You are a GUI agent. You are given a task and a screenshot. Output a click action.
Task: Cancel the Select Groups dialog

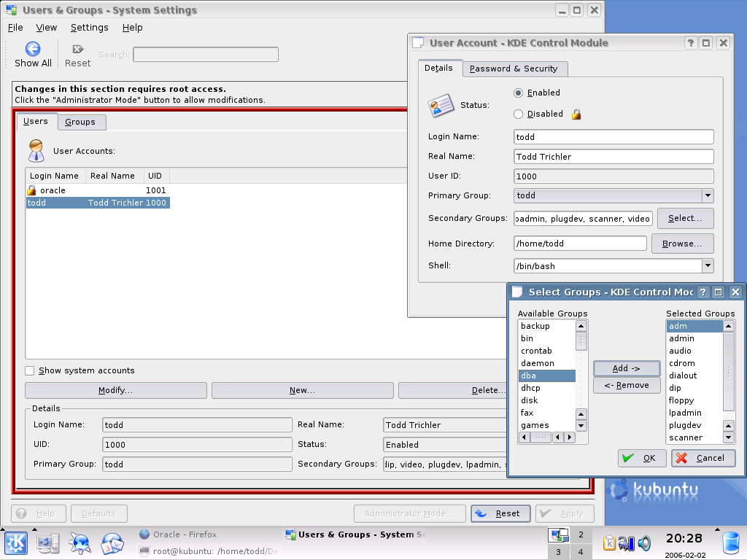click(x=703, y=458)
